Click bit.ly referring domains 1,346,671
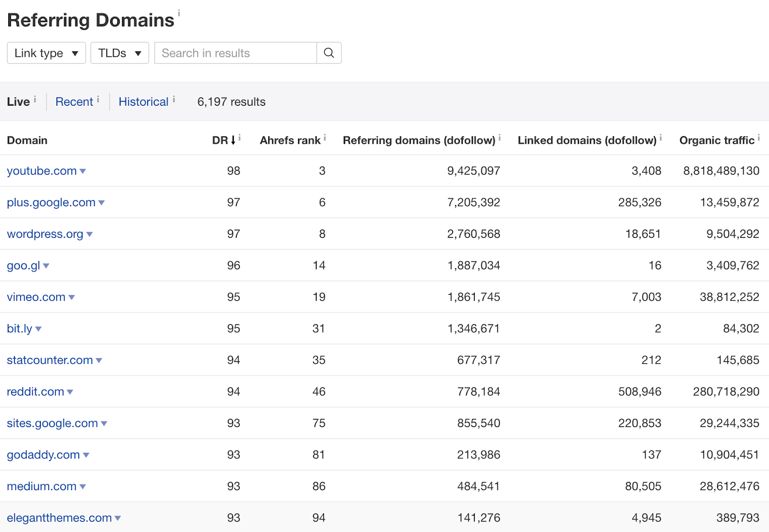This screenshot has width=769, height=532. (x=473, y=329)
